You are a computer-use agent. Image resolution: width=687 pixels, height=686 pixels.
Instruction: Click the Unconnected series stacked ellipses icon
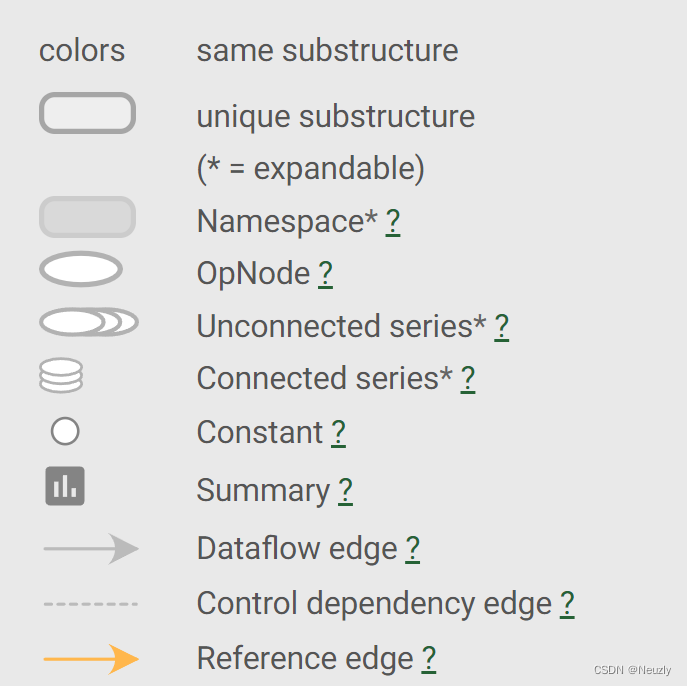88,322
